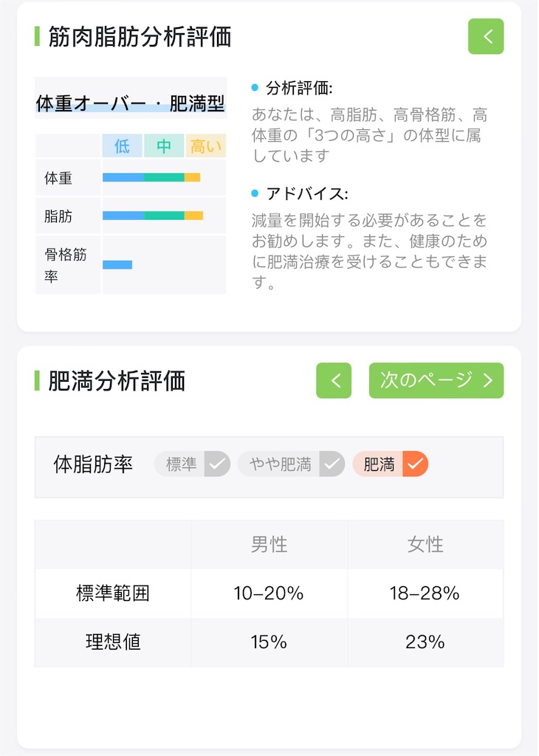
Task: Click the blue bullet beside 分析評価
Action: click(x=255, y=88)
